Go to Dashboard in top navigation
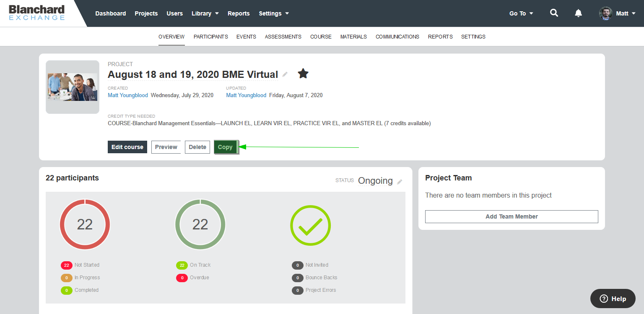The height and width of the screenshot is (314, 644). click(111, 13)
